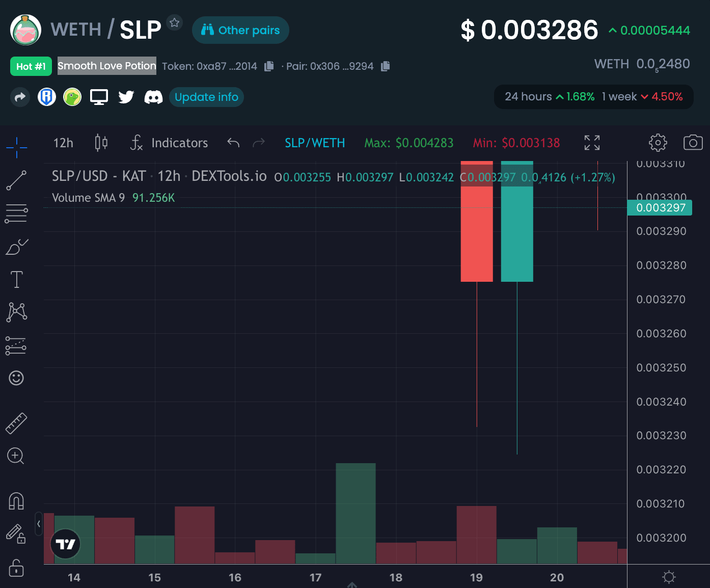710x588 pixels.
Task: Copy the token address 0xa87...2014
Action: click(269, 66)
